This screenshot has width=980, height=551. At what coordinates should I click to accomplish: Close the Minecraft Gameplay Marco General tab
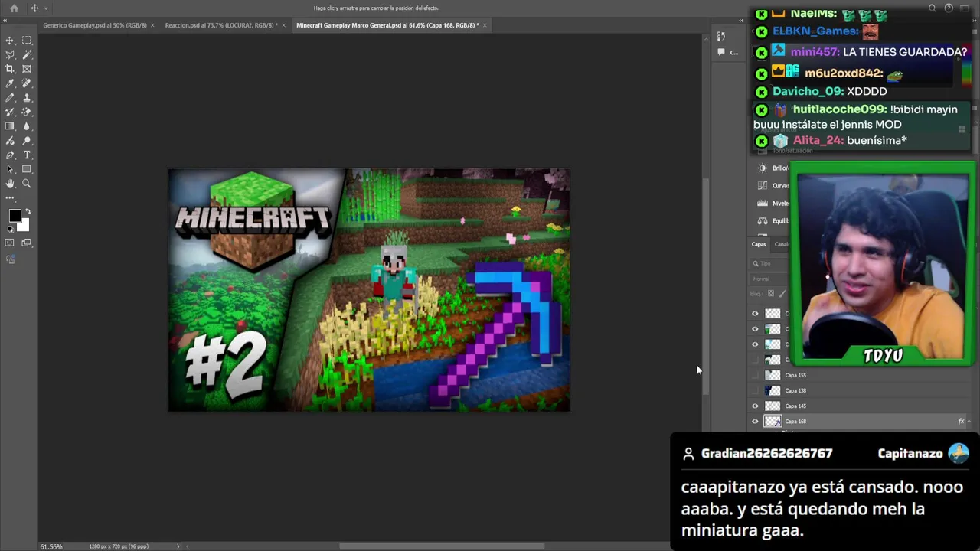coord(485,25)
